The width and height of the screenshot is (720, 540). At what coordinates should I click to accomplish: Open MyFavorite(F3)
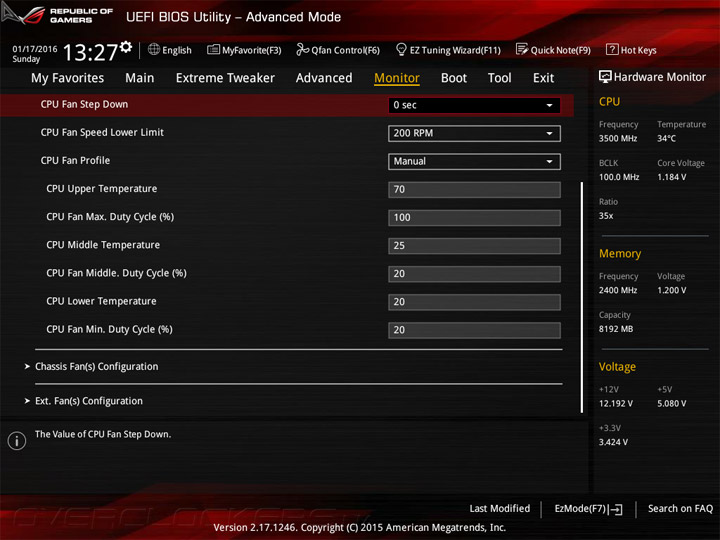244,50
